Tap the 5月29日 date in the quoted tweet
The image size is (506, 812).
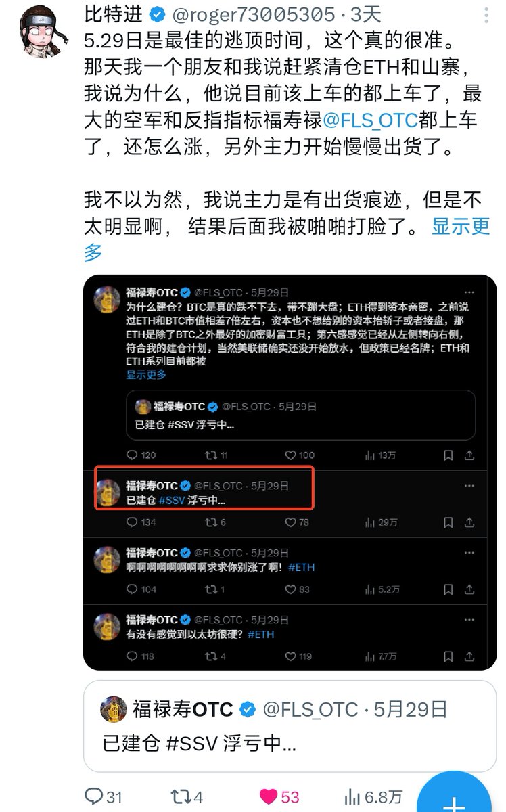(411, 709)
